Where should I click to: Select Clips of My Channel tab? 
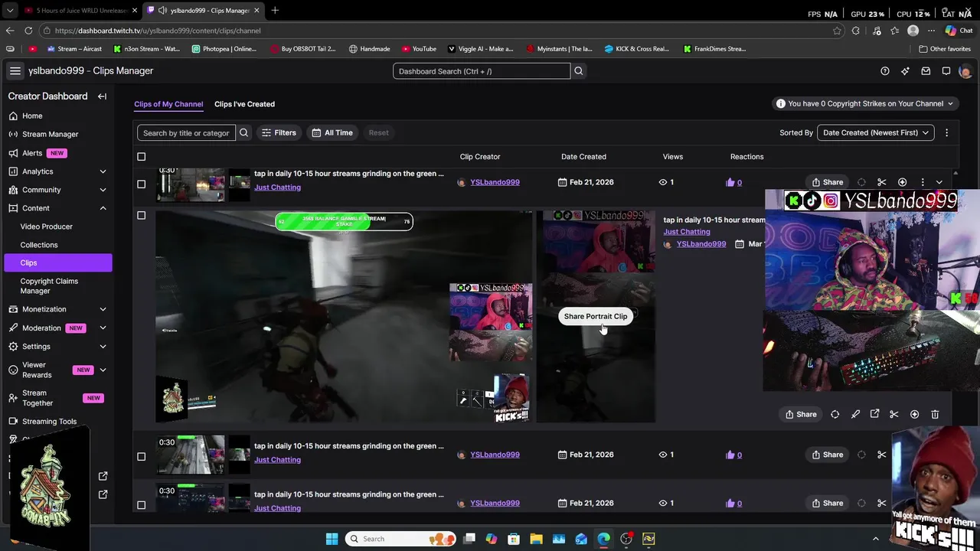click(168, 104)
